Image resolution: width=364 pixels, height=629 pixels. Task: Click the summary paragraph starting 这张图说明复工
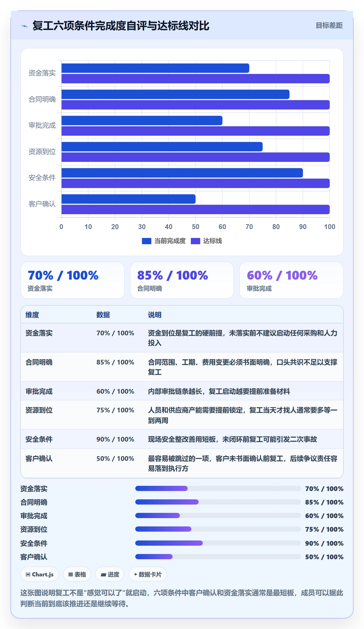tap(182, 598)
